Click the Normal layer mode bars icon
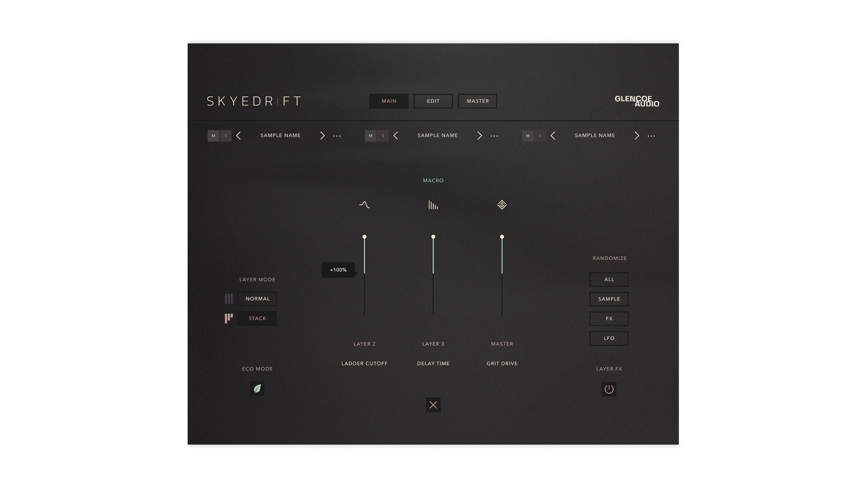 click(229, 299)
